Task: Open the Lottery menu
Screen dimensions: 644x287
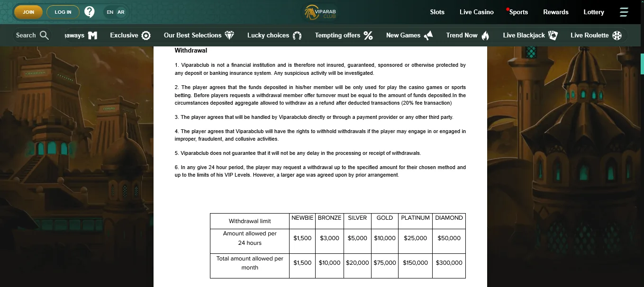Action: click(594, 12)
